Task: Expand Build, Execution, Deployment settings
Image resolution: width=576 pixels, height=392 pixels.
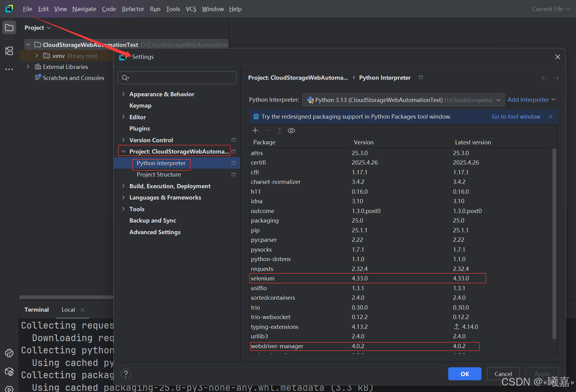Action: [x=123, y=186]
